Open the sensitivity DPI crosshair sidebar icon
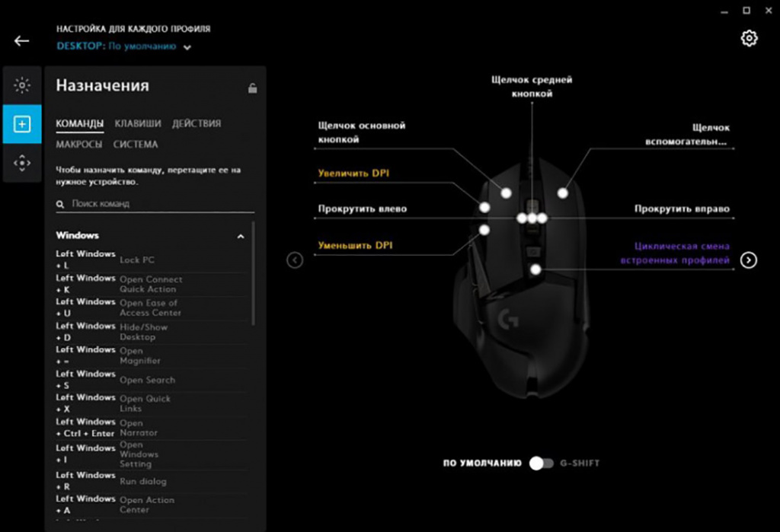The width and height of the screenshot is (780, 532). click(x=22, y=162)
